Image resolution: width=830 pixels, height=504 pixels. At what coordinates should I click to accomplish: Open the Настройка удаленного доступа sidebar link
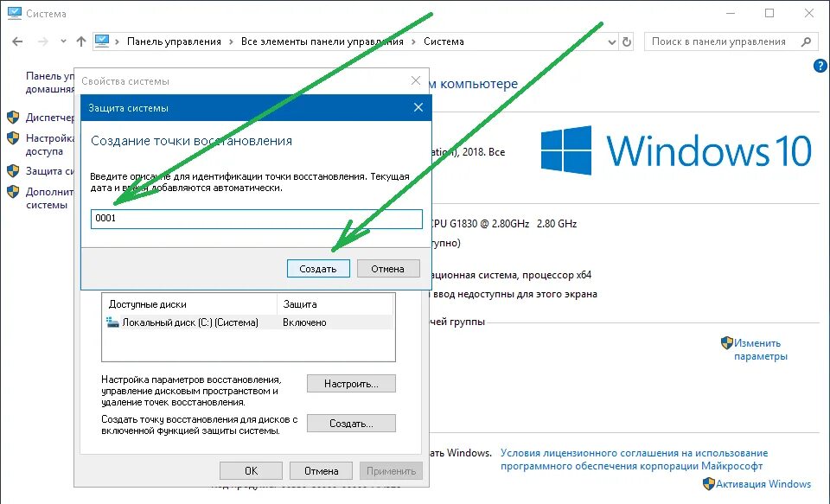(x=50, y=144)
